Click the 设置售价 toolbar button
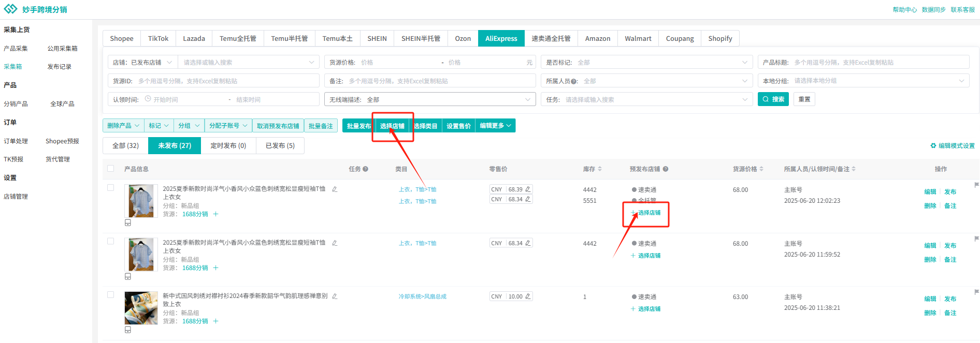The height and width of the screenshot is (343, 980). [459, 126]
